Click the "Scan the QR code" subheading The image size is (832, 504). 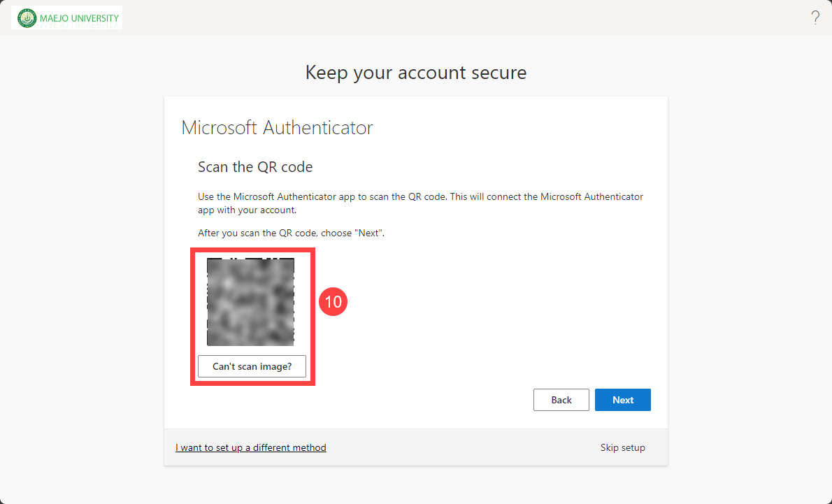click(x=255, y=167)
